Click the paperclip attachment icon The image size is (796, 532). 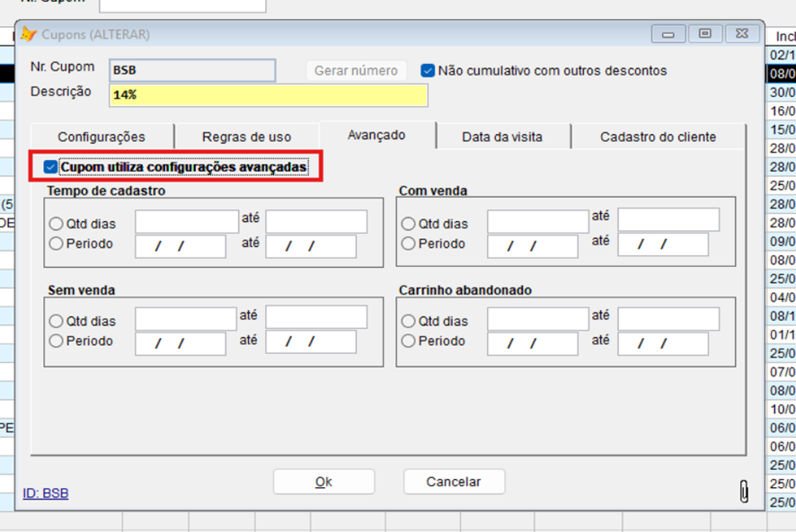tap(744, 491)
